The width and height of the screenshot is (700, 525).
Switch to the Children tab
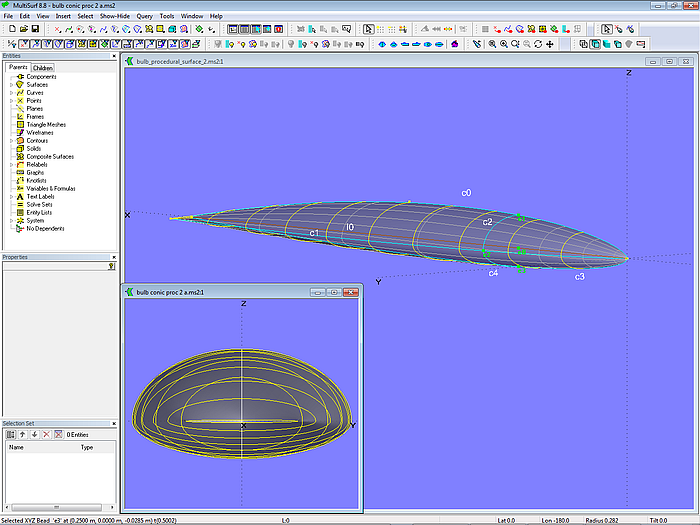[43, 68]
